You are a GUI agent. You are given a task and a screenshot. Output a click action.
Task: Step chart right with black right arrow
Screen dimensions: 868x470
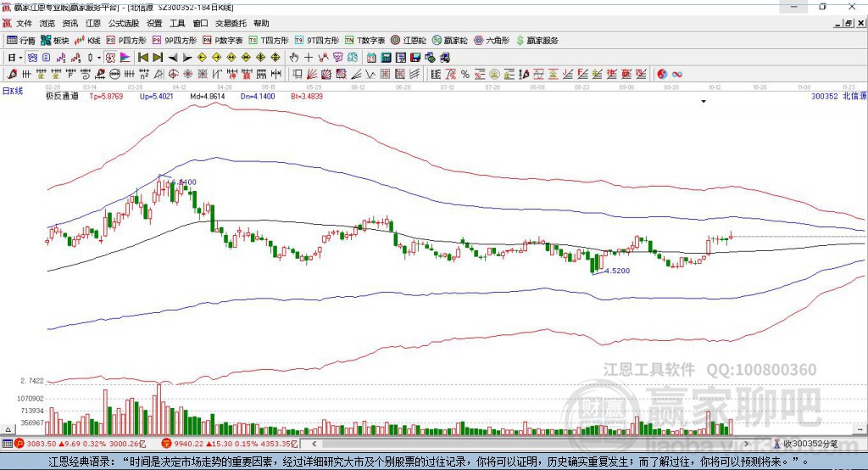tap(187, 58)
